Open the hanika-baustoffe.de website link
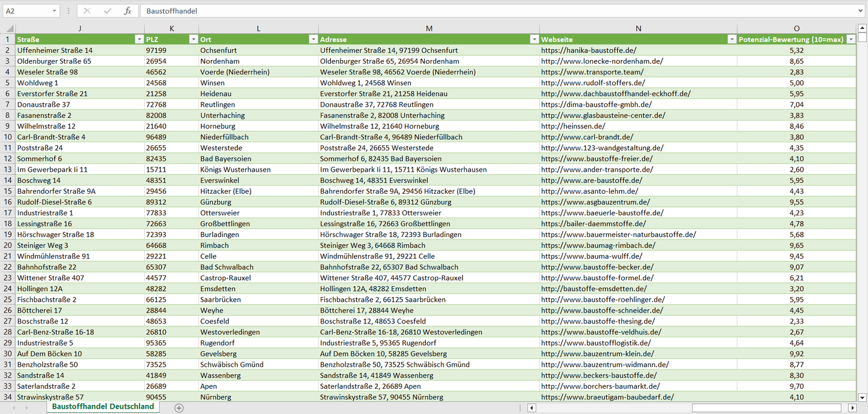 coord(588,50)
